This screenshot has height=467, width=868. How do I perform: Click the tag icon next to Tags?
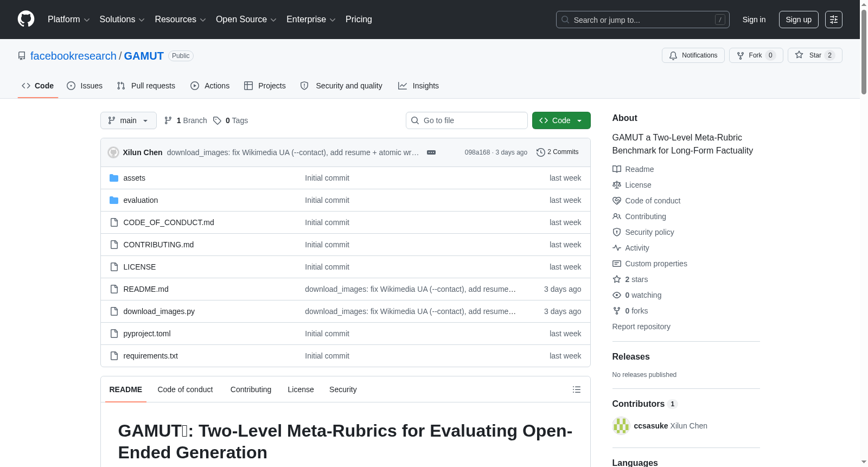click(217, 120)
